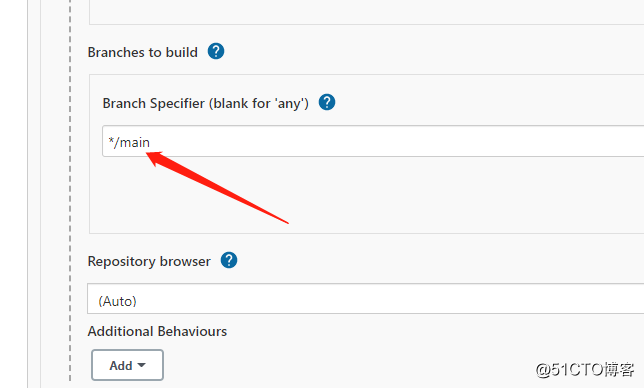
Task: Expand the Add behaviours dropdown button
Action: [127, 365]
